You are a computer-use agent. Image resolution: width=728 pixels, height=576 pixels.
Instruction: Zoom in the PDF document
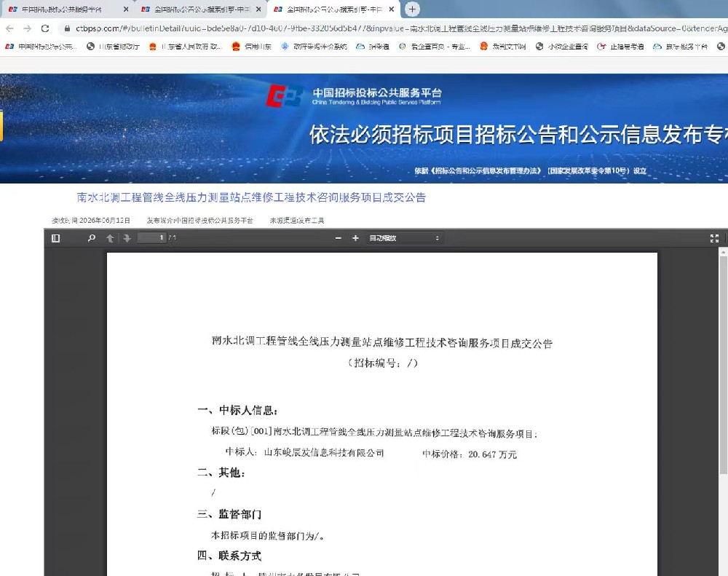[x=356, y=238]
